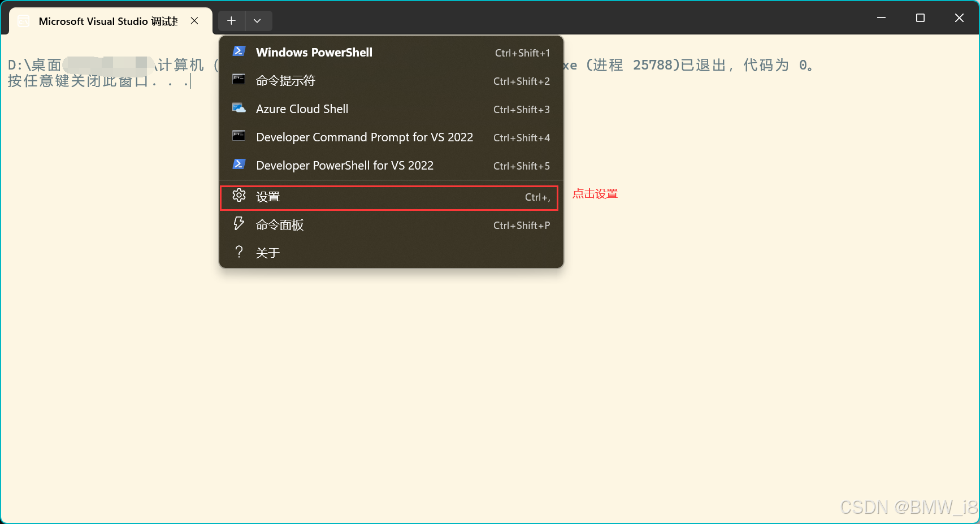Open the Azure Cloud Shell profile

coord(391,109)
